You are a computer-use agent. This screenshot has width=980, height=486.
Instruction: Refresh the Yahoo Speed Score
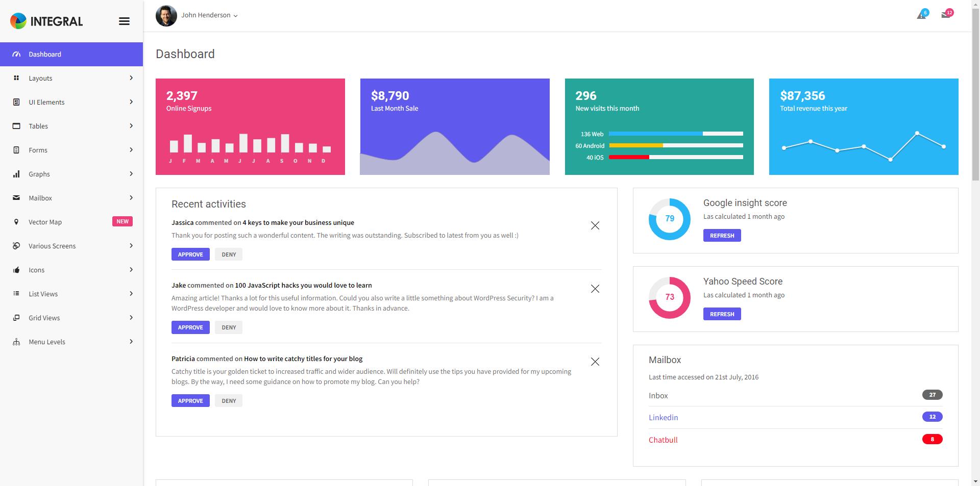722,314
